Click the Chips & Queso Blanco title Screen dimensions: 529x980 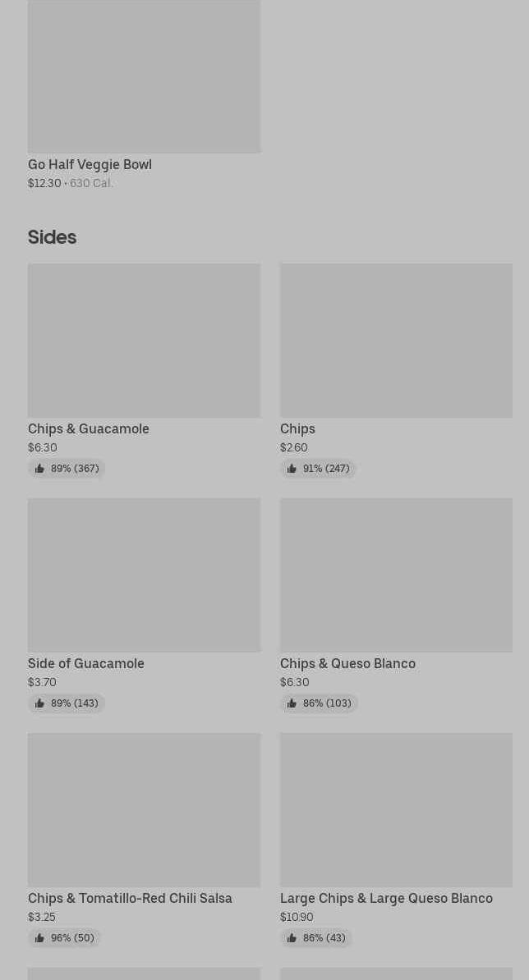(x=347, y=663)
